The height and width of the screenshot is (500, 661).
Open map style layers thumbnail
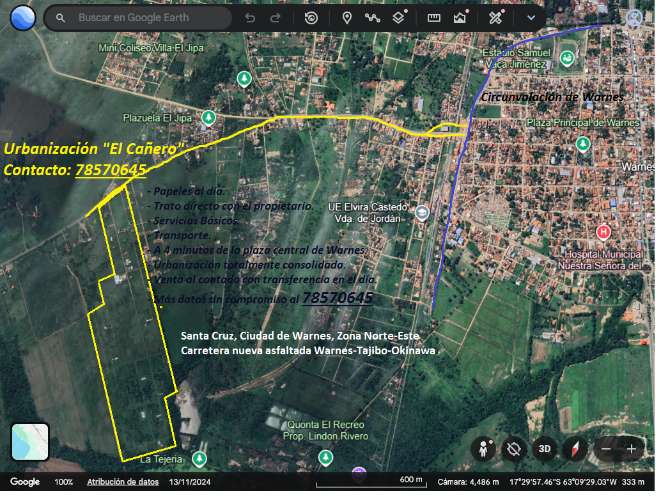(30, 443)
